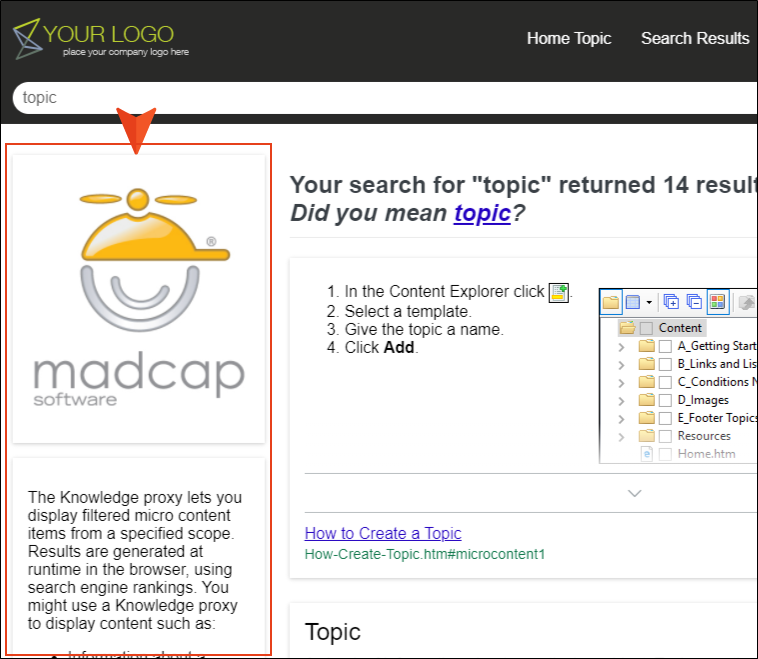The width and height of the screenshot is (758, 659).
Task: Select the Content root tree item
Action: (680, 328)
